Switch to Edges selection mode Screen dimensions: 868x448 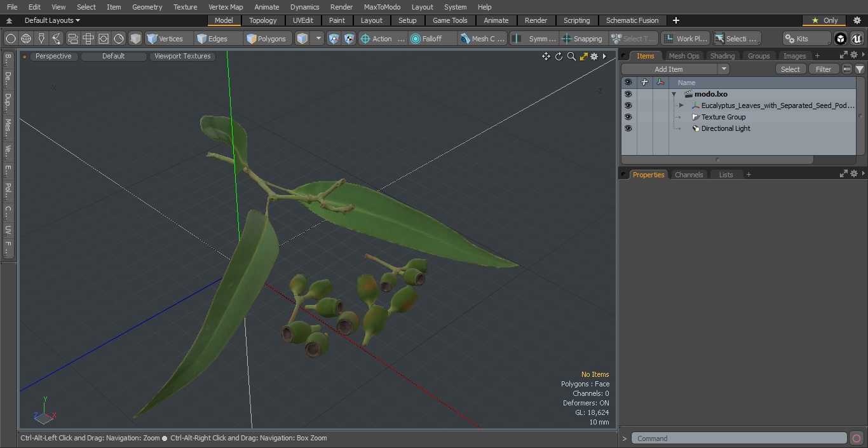218,39
